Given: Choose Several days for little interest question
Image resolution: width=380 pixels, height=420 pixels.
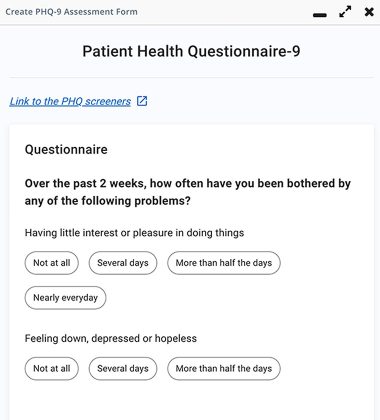Looking at the screenshot, I should 123,263.
